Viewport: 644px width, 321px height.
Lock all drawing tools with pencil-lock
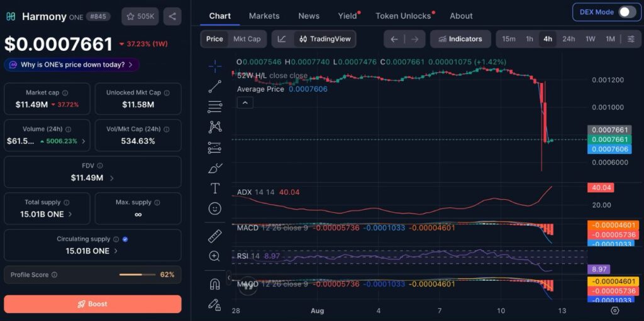point(214,305)
